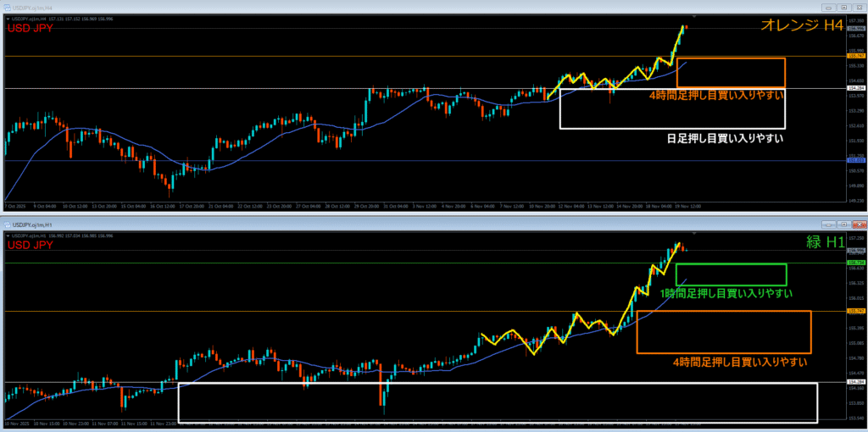
Task: Minimize the USDJPY H4 chart window
Action: coord(828,8)
